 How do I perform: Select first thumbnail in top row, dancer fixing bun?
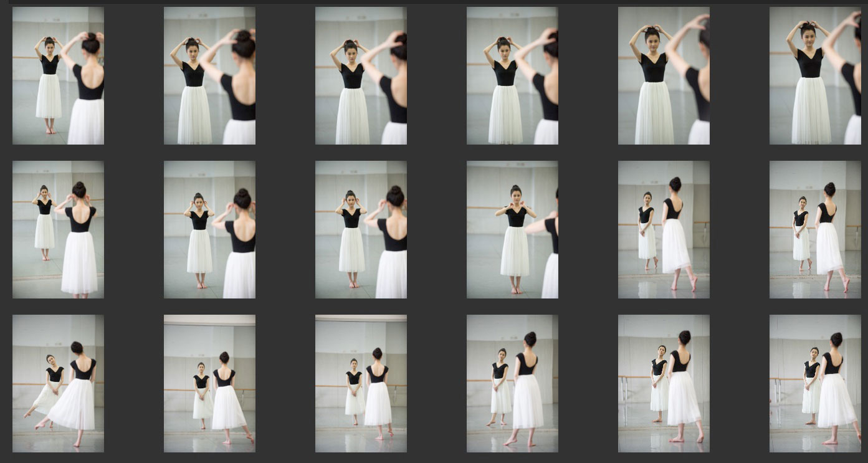[x=58, y=75]
